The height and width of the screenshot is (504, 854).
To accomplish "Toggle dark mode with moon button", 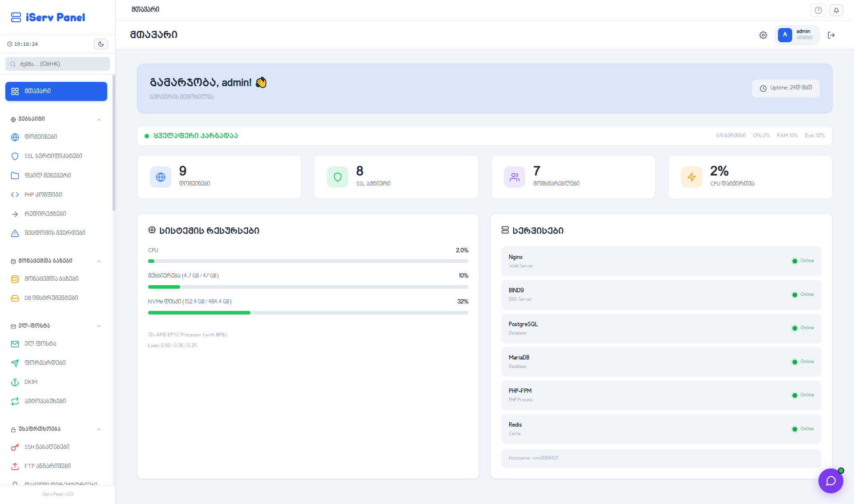I will 101,44.
